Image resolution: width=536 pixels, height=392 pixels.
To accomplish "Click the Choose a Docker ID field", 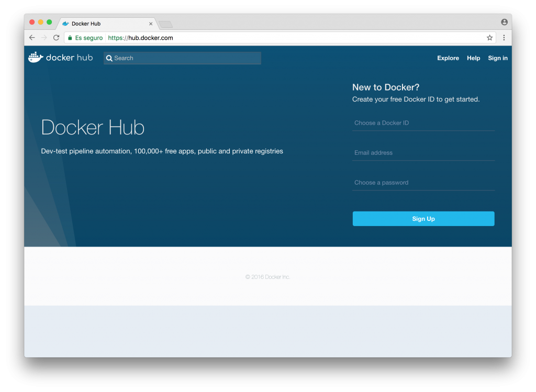I will click(x=423, y=123).
